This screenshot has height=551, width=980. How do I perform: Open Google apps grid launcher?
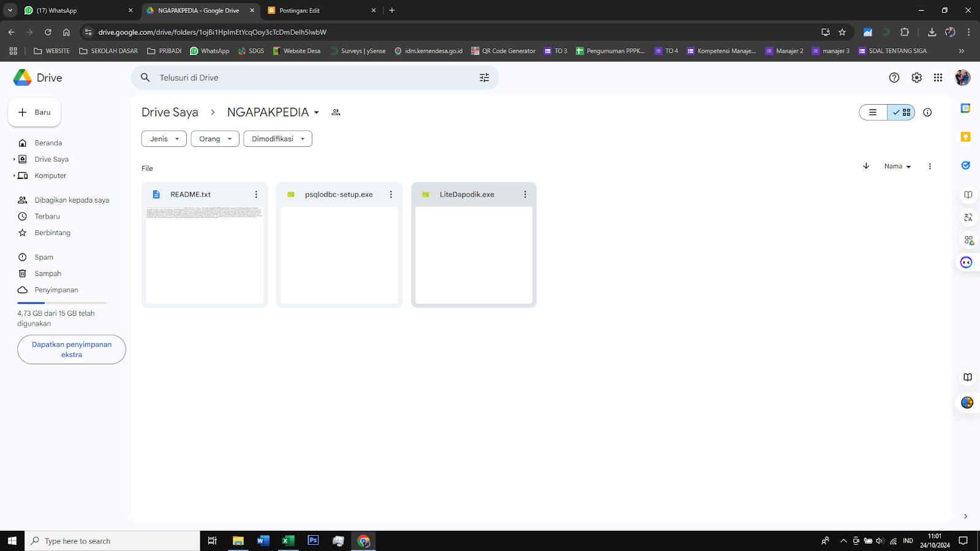click(x=938, y=78)
